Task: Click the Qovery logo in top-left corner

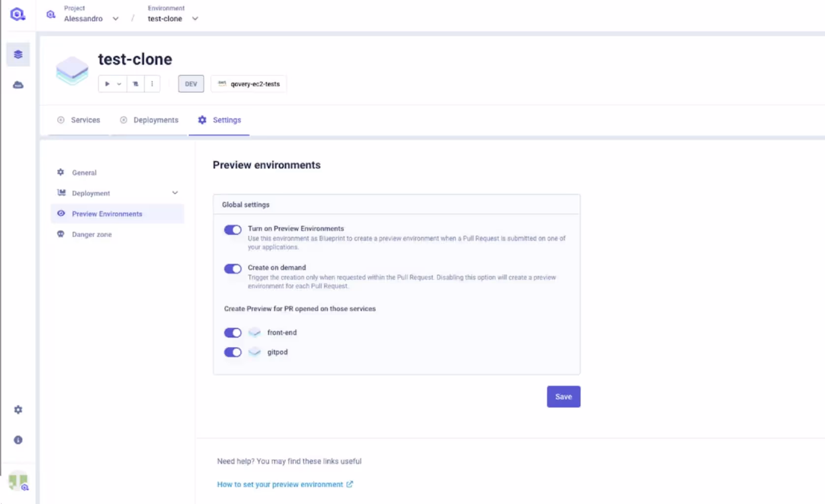Action: click(x=18, y=14)
